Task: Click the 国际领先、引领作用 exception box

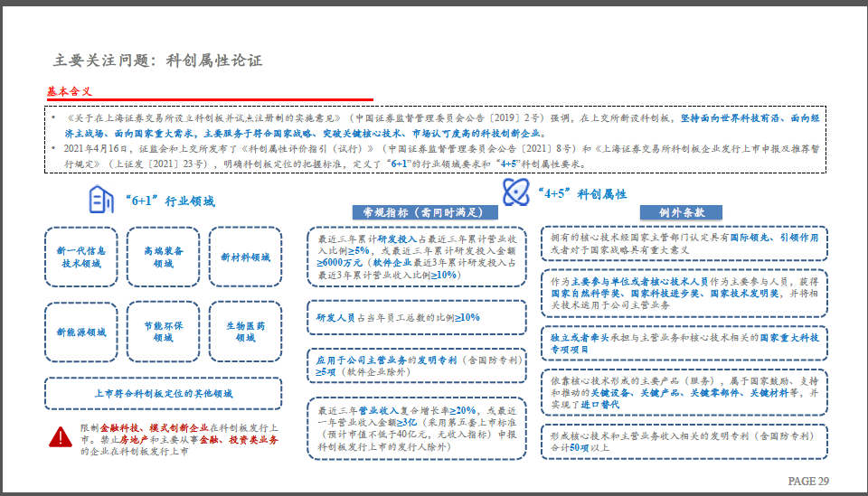Action: pyautogui.click(x=684, y=243)
